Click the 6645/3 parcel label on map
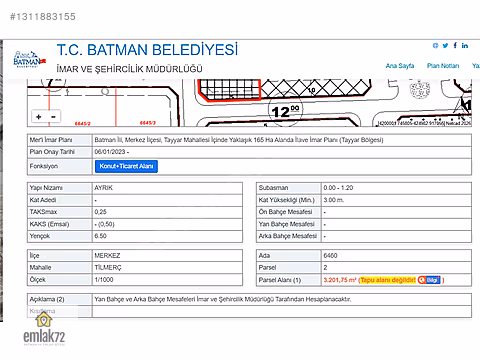Screen dimensions: 480x360 (x=148, y=123)
